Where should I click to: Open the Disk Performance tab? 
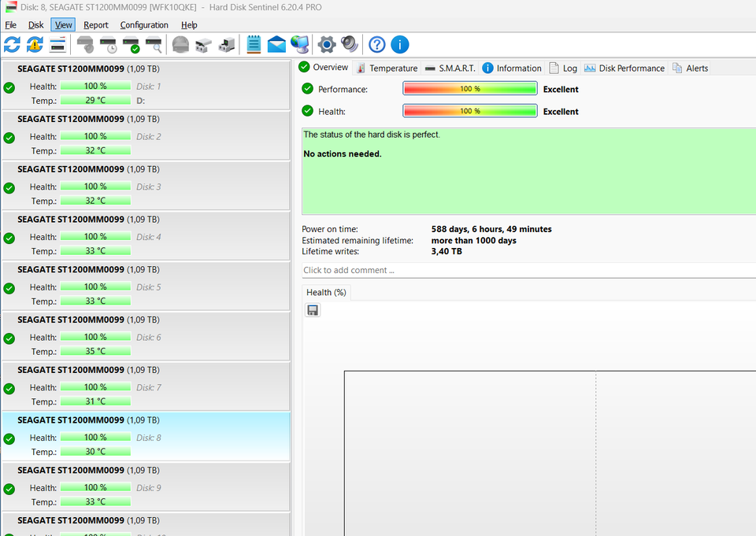tap(624, 68)
